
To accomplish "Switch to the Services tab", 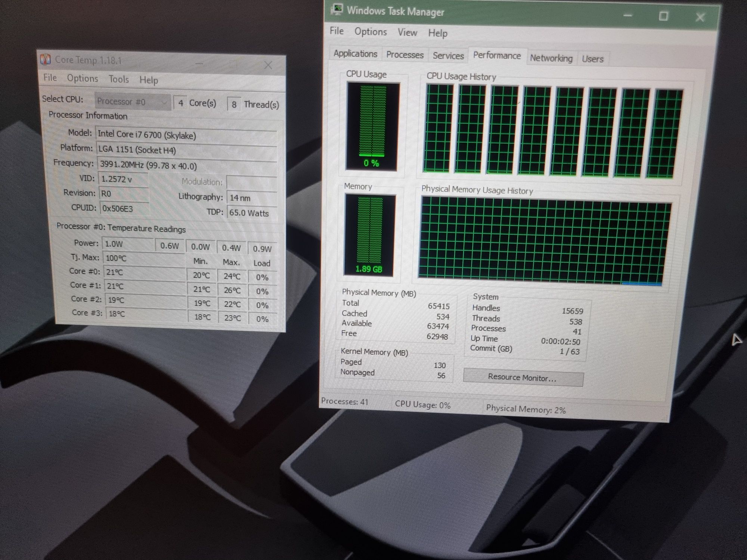I will [x=448, y=56].
